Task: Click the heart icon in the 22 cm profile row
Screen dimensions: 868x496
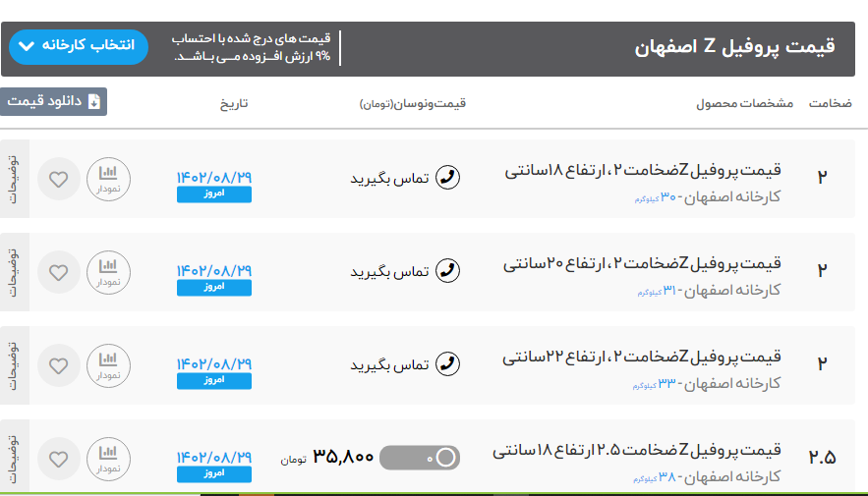Action: 58,365
